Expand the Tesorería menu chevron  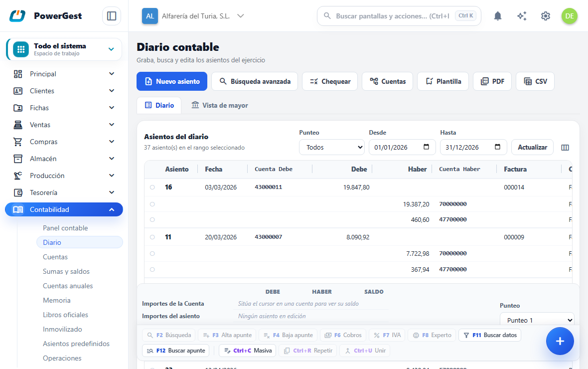(x=112, y=192)
